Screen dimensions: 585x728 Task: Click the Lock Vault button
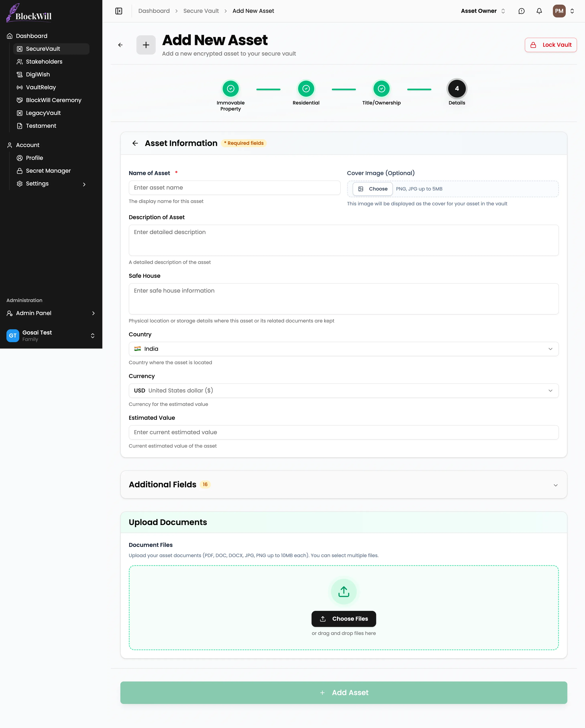550,45
